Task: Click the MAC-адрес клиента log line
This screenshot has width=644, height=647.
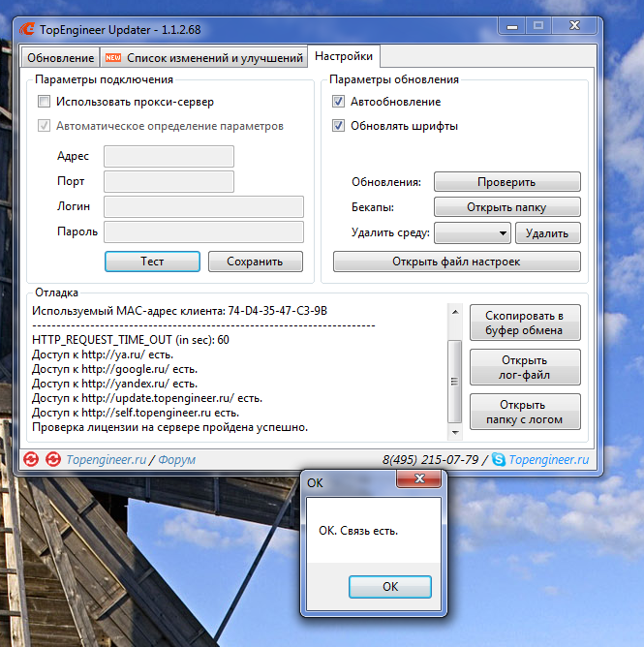Action: click(179, 311)
